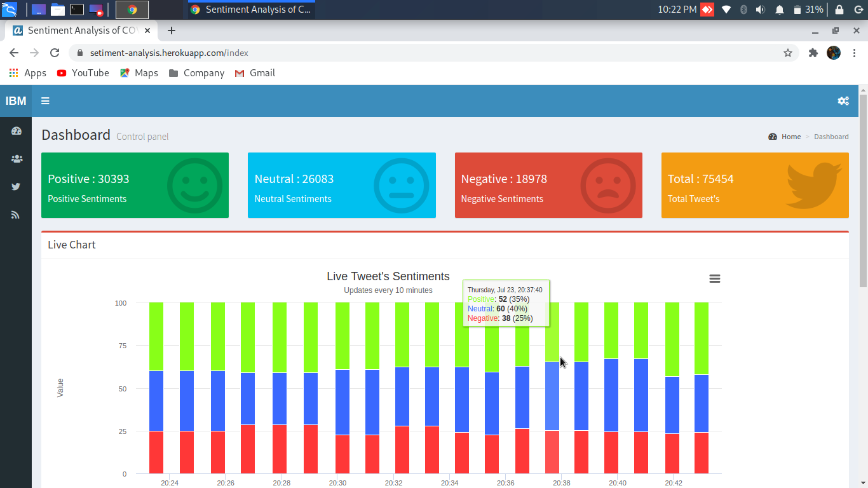This screenshot has height=488, width=868.
Task: Click the clock showing 10:22 PM
Action: [x=677, y=10]
